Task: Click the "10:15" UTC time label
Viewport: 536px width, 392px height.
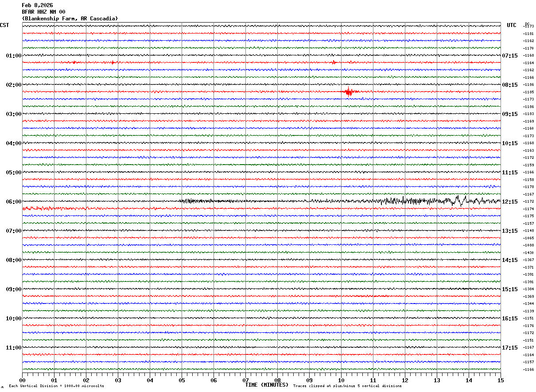Action: coord(510,143)
